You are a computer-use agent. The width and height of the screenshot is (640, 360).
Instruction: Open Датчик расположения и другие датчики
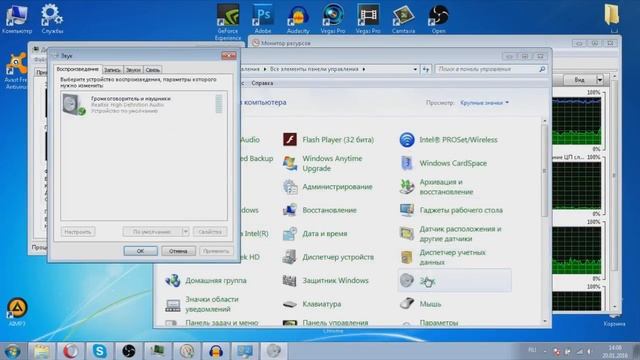(451, 233)
